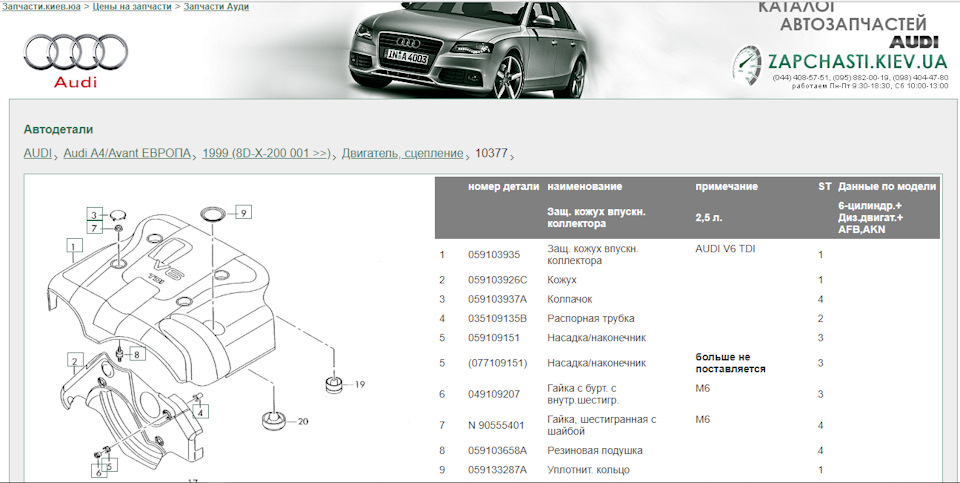This screenshot has width=960, height=483.
Task: Select callout 19 on the diagram
Action: pyautogui.click(x=359, y=384)
